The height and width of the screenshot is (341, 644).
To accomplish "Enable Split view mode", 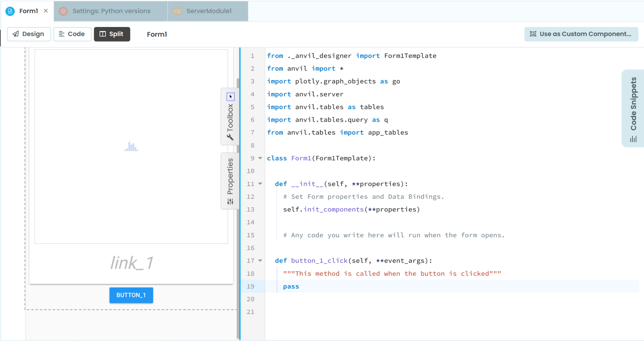I will click(x=112, y=34).
